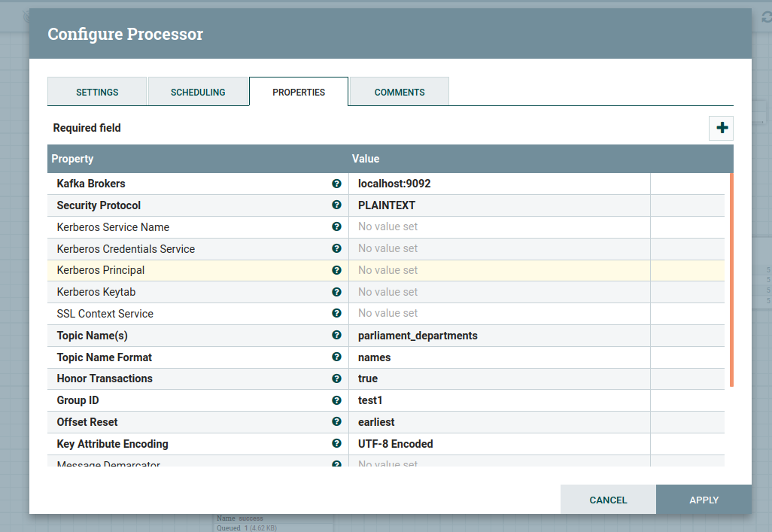Screen dimensions: 772x532
Task: Click help icon for Honor Transactions
Action: coord(336,378)
